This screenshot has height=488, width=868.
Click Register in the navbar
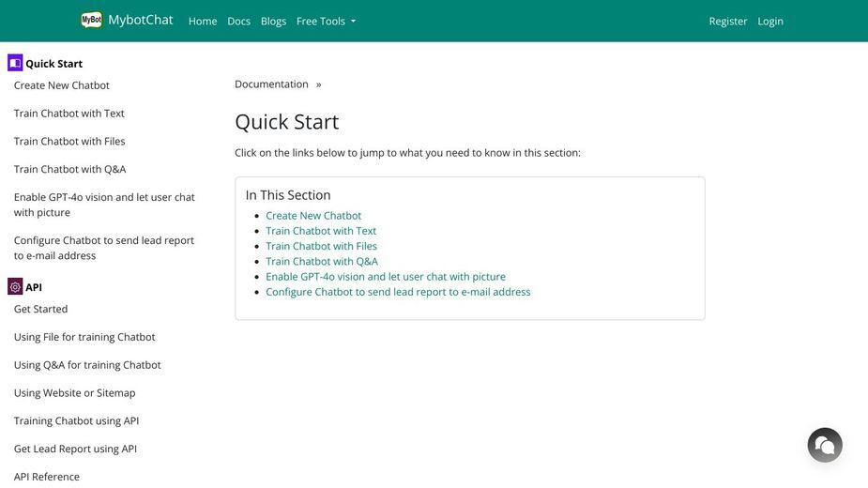(728, 21)
